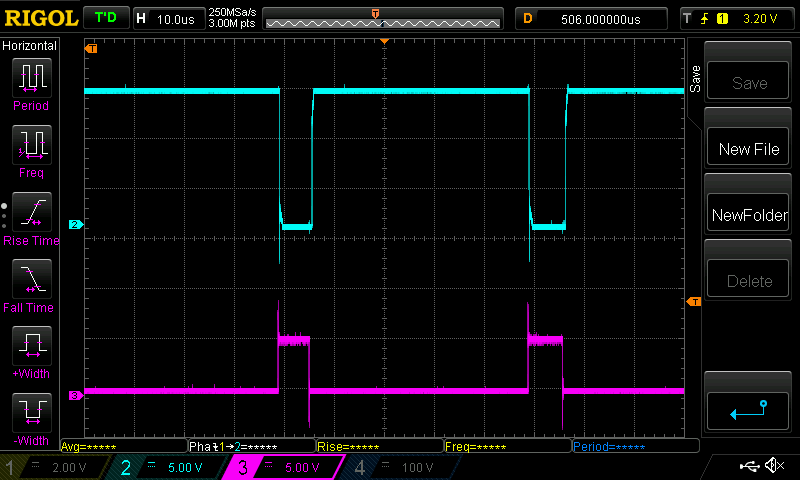Select the Period measurement icon
800x480 pixels.
(31, 78)
